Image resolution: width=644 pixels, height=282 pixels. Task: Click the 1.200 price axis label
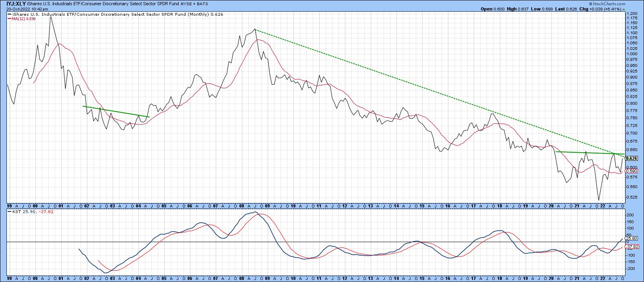tap(632, 14)
